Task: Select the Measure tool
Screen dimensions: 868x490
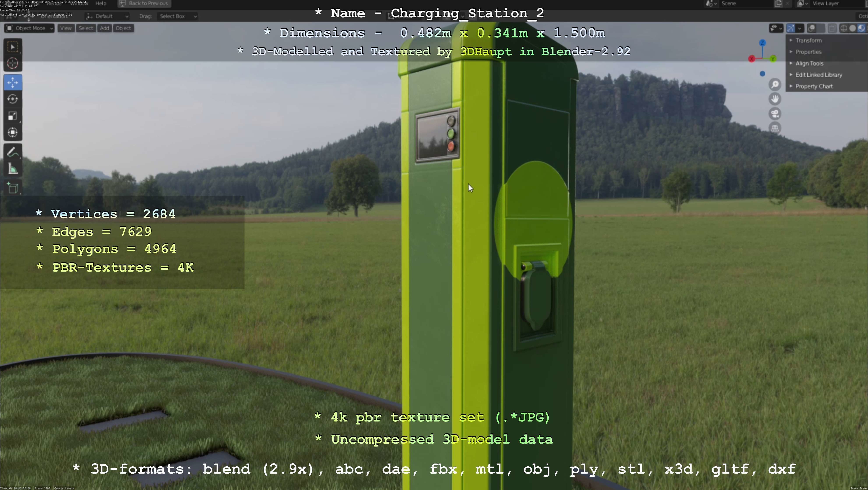Action: click(13, 169)
